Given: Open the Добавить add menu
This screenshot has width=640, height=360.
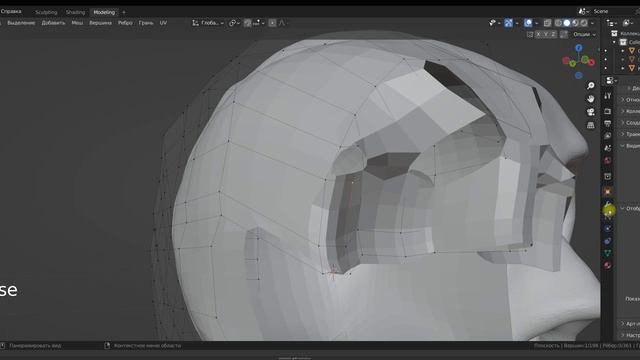Looking at the screenshot, I should (53, 23).
